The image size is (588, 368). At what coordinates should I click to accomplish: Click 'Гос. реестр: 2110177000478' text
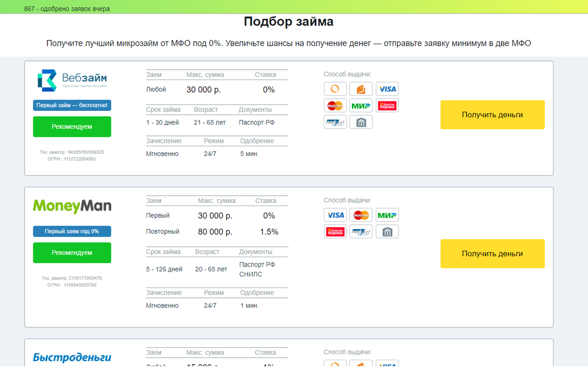point(72,278)
